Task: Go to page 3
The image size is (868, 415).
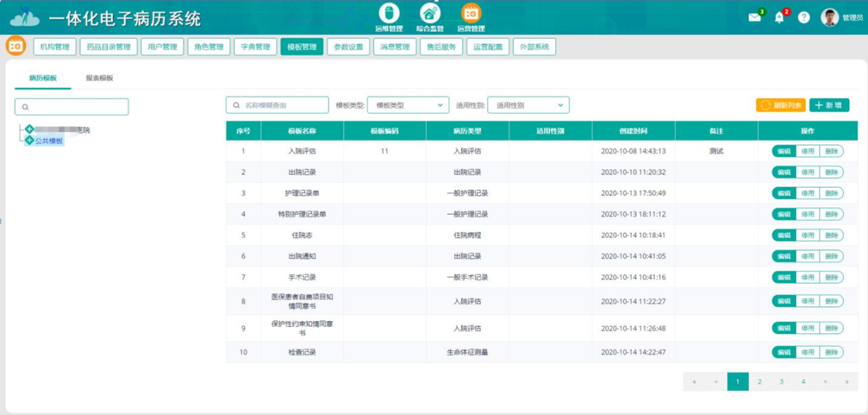Action: (x=781, y=382)
